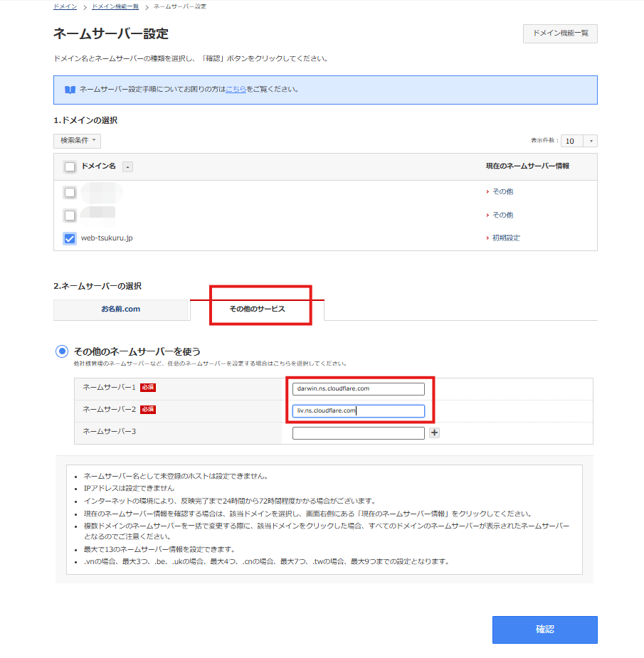The image size is (644, 658).
Task: Open the こちら help link
Action: click(x=236, y=89)
